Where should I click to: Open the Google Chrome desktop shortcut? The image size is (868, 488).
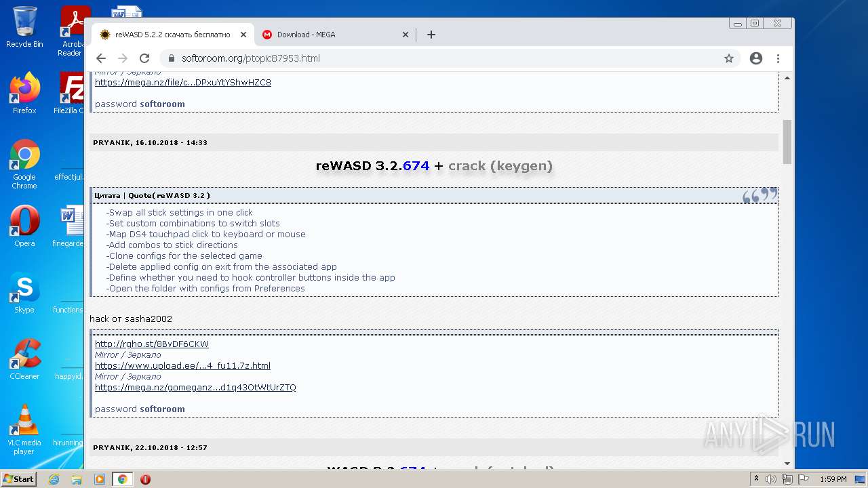pyautogui.click(x=24, y=164)
